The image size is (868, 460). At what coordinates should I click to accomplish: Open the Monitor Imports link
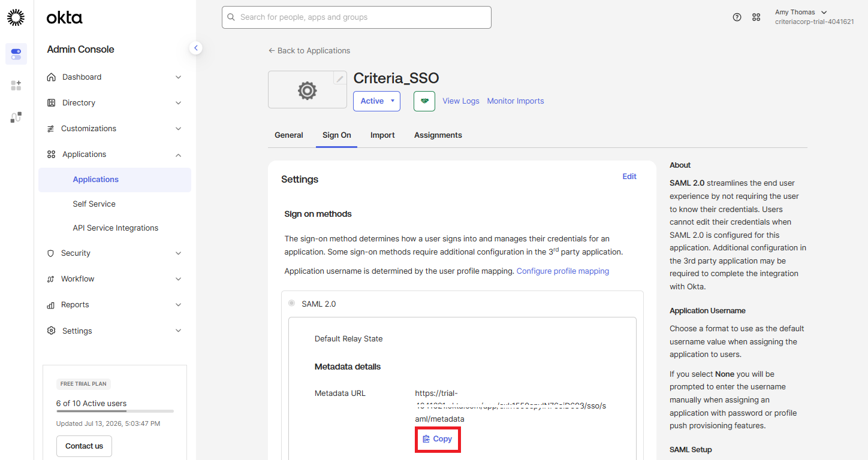coord(516,101)
